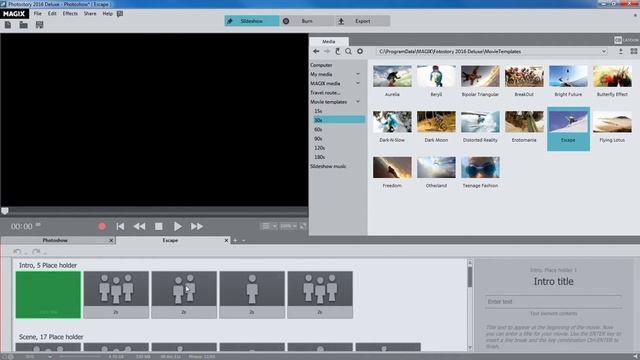Click the preview playback position marker
The width and height of the screenshot is (640, 360).
click(4, 211)
